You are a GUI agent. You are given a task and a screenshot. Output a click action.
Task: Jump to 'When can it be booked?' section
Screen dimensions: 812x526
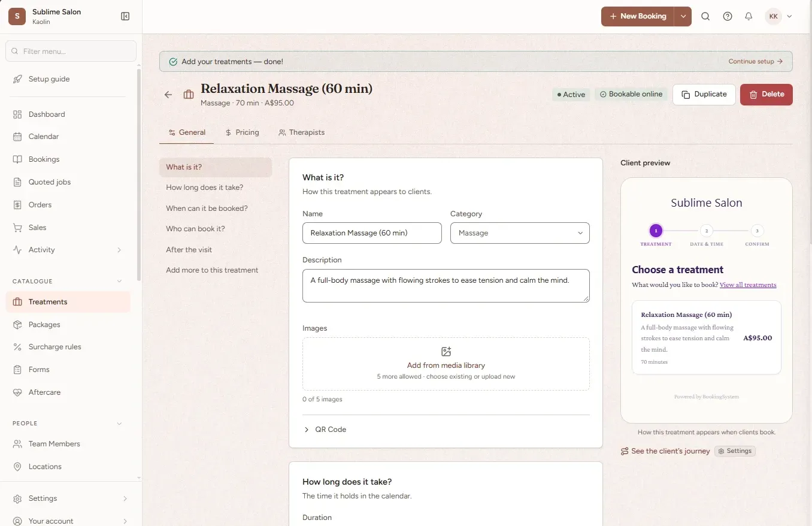pyautogui.click(x=216, y=208)
